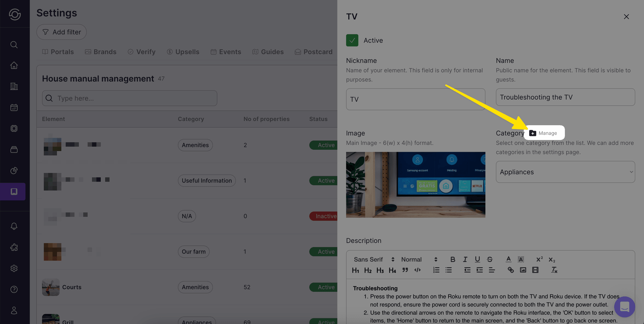Image resolution: width=644 pixels, height=324 pixels.
Task: Toggle the Active checkbox for TV
Action: point(352,40)
